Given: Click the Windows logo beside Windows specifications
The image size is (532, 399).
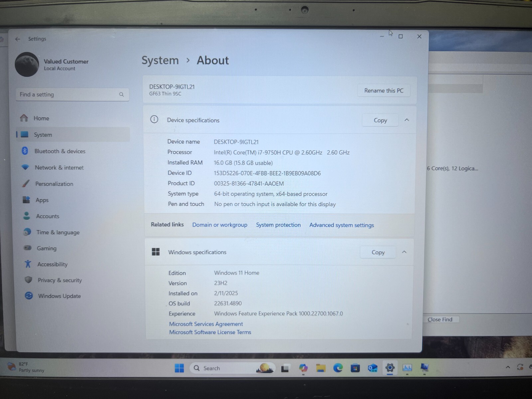Looking at the screenshot, I should pyautogui.click(x=156, y=252).
